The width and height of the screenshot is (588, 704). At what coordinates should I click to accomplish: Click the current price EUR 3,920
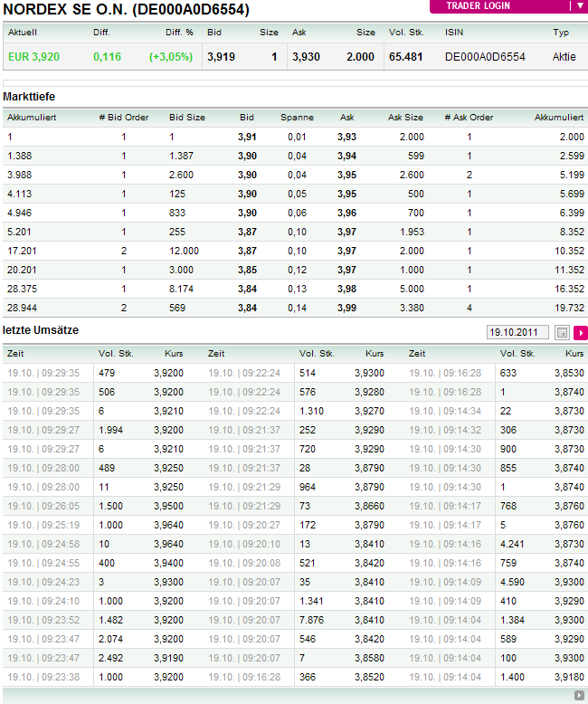(33, 57)
